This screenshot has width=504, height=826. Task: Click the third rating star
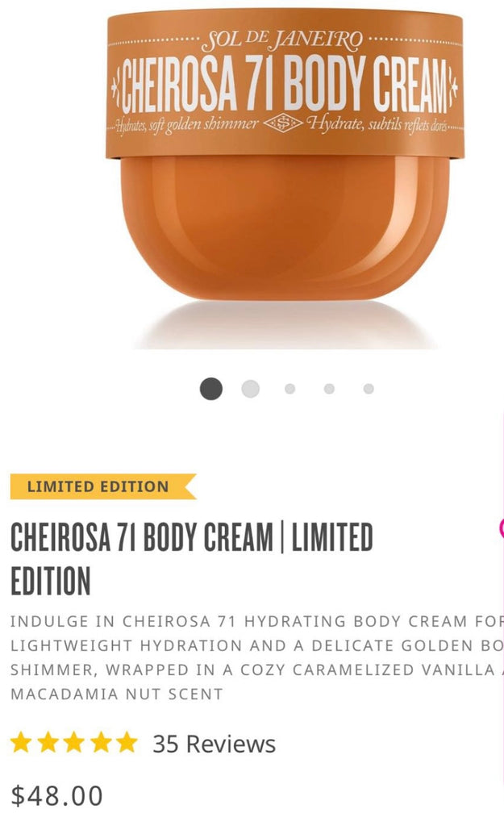tap(73, 742)
